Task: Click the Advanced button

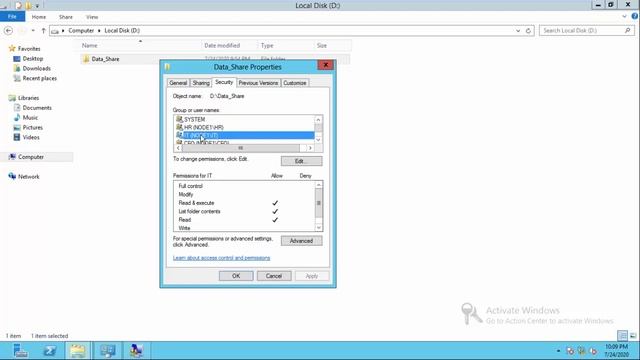Action: click(301, 241)
